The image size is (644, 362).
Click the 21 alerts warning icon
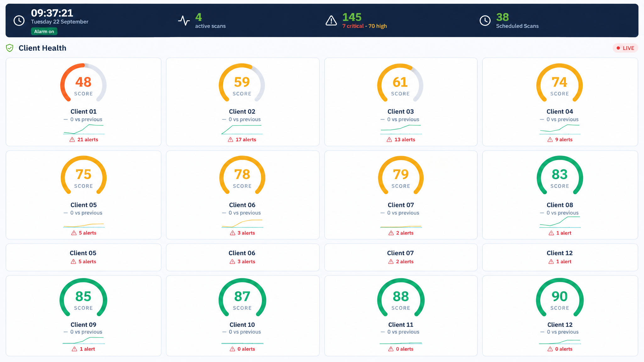[x=72, y=140]
